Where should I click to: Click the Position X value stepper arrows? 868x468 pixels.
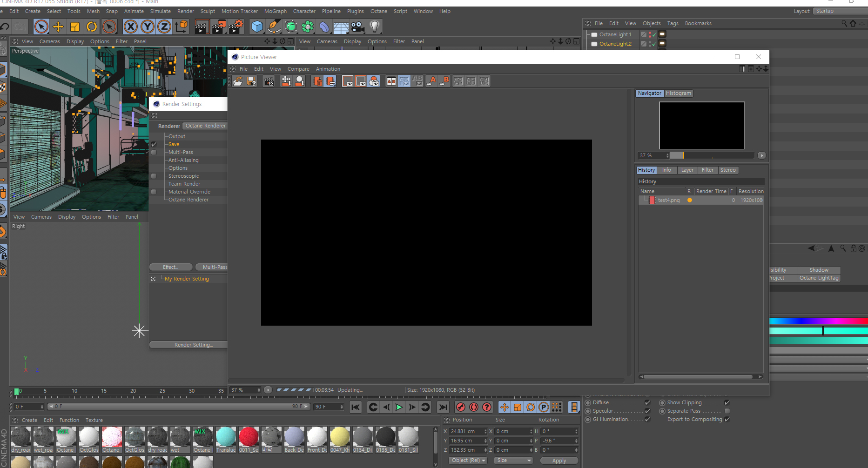click(x=485, y=431)
